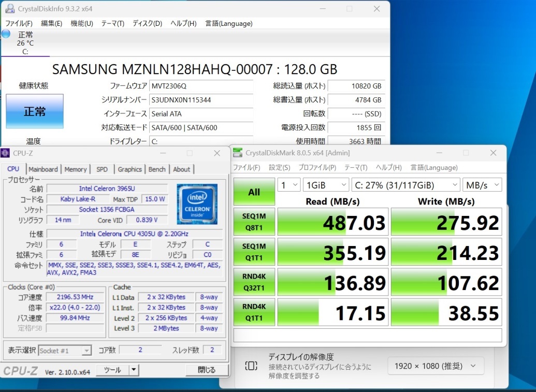The image size is (536, 392).
Task: Click the SAMSUNG MZNLN128HAHQ-00007 drive title
Action: 195,69
